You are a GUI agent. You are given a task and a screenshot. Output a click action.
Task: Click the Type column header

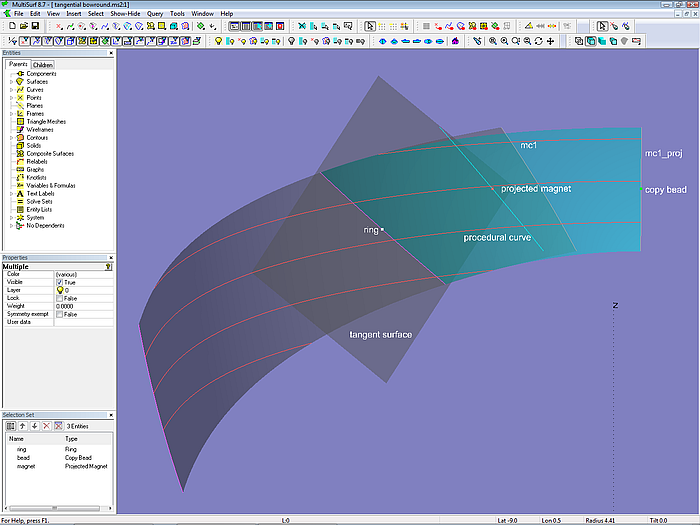(x=72, y=438)
